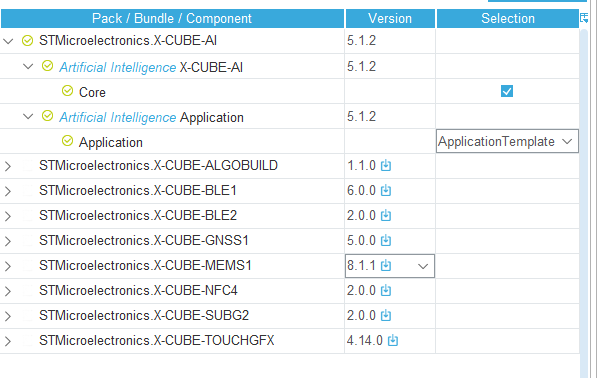The height and width of the screenshot is (378, 610).
Task: Click the Artificial Intelligence X-CUBE-AI bundle label
Action: (x=151, y=67)
